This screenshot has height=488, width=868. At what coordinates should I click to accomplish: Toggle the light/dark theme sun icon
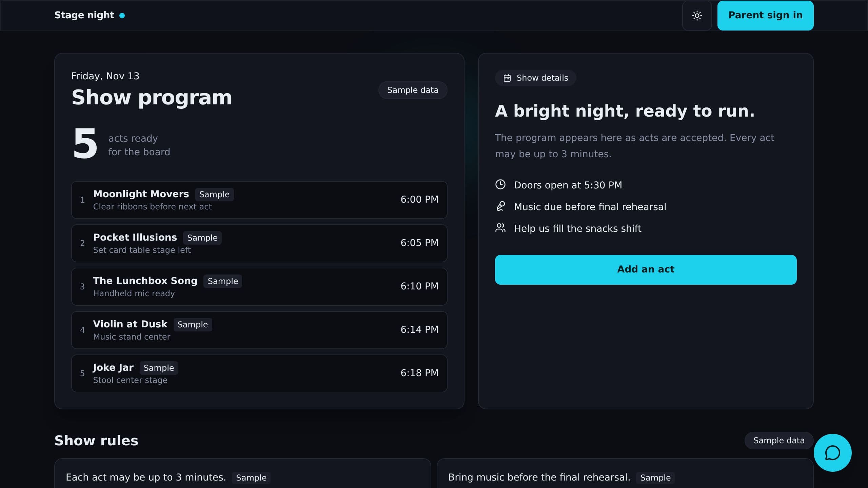(x=697, y=16)
